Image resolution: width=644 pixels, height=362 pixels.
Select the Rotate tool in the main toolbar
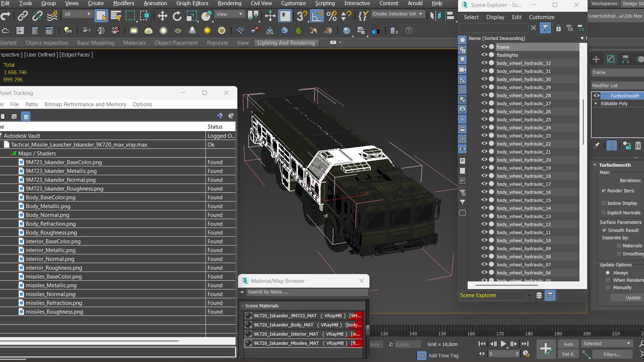click(x=177, y=16)
